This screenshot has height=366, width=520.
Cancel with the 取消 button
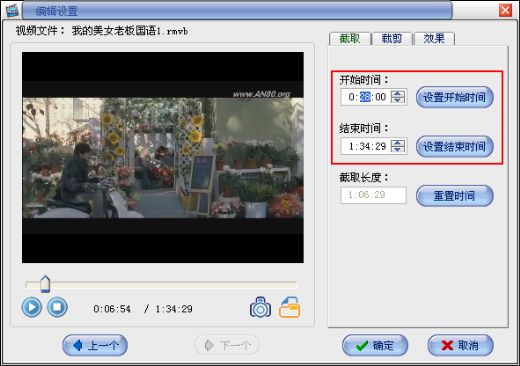click(461, 345)
